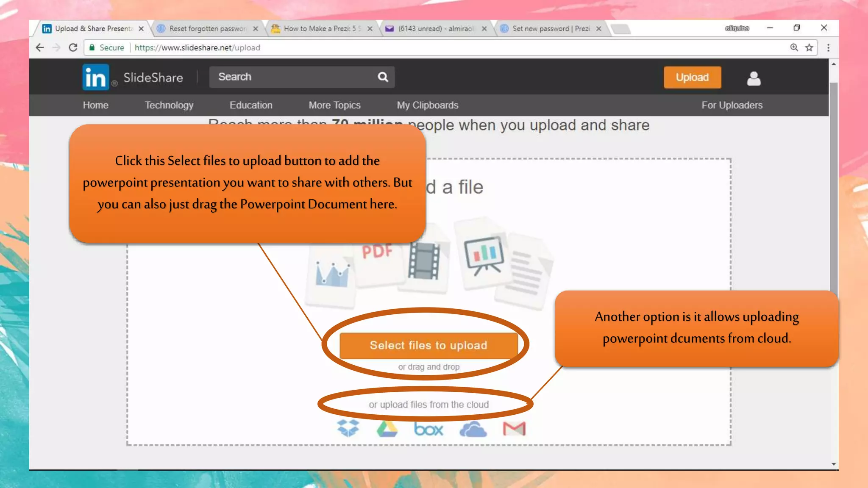Viewport: 868px width, 488px height.
Task: Choose OneDrive cloud upload icon
Action: [473, 429]
